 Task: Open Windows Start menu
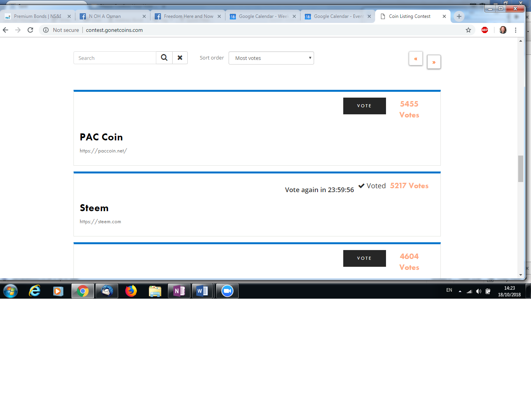pyautogui.click(x=10, y=291)
